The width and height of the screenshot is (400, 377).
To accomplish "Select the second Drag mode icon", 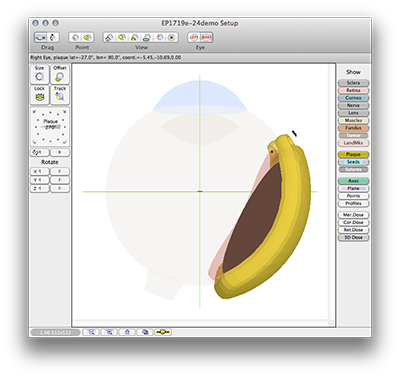I will [54, 37].
